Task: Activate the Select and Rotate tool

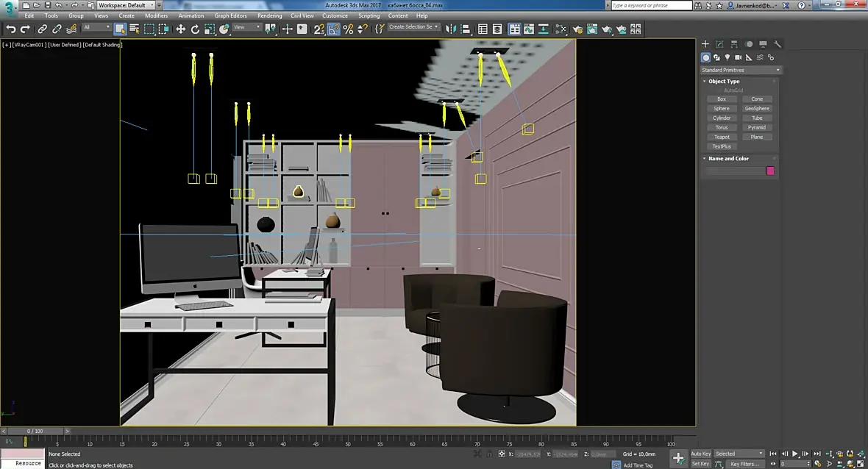Action: pyautogui.click(x=195, y=29)
